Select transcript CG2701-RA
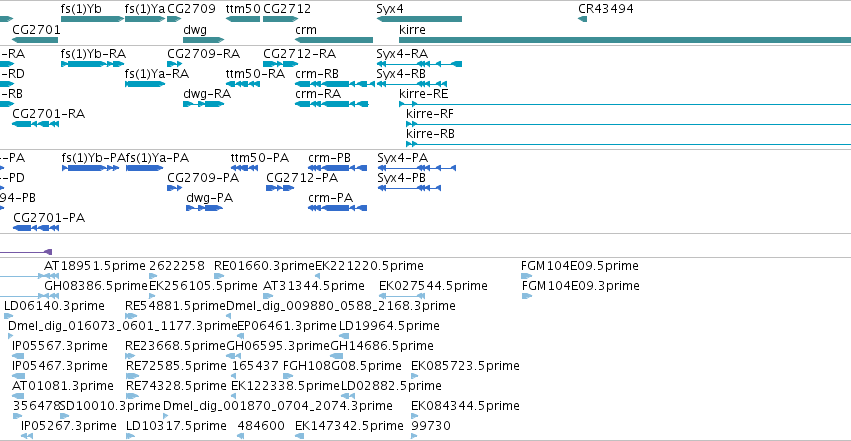851x441 pixels. click(x=35, y=124)
